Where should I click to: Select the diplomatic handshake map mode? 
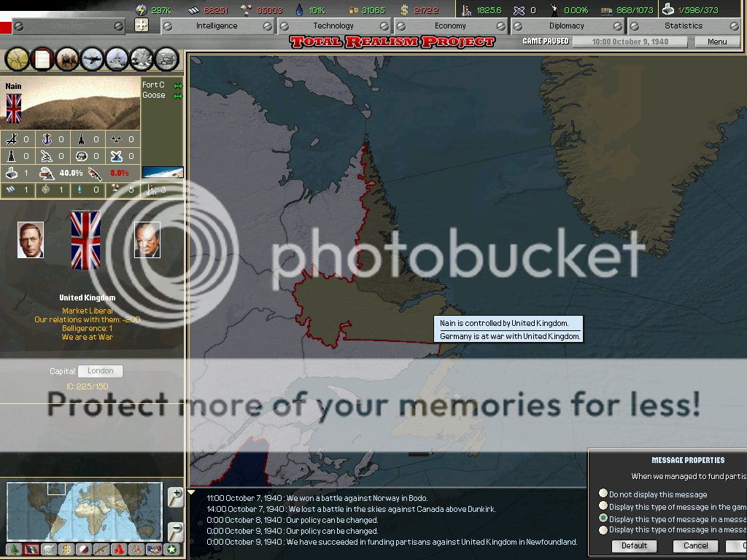click(154, 549)
